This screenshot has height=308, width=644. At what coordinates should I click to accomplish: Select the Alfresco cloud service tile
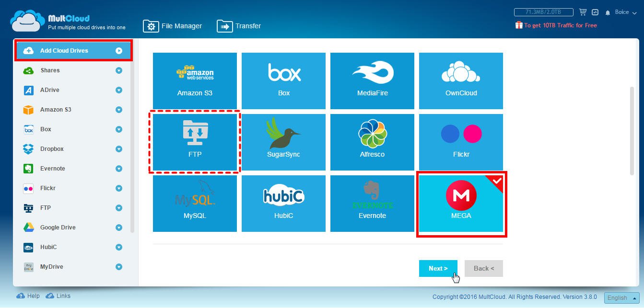click(x=372, y=142)
